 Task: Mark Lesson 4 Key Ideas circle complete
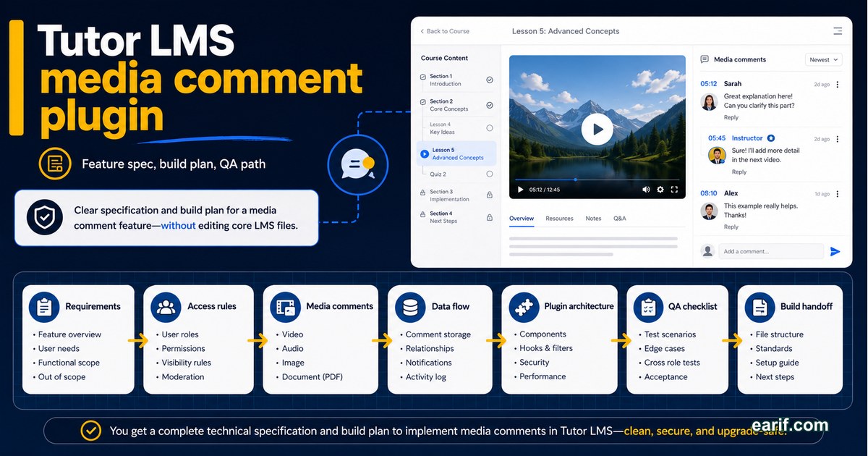[x=490, y=128]
